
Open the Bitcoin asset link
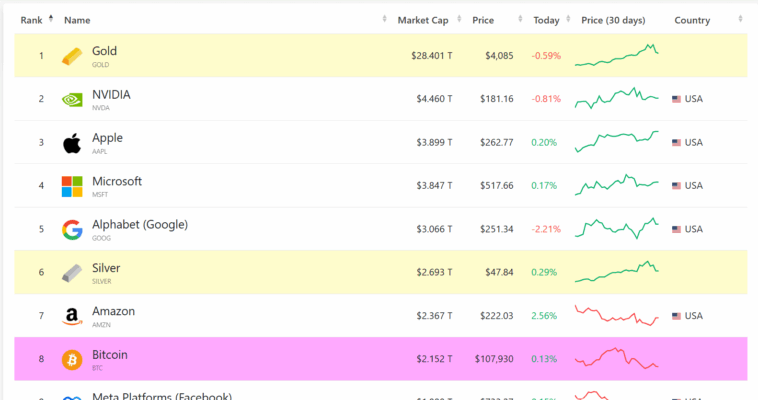pyautogui.click(x=110, y=355)
